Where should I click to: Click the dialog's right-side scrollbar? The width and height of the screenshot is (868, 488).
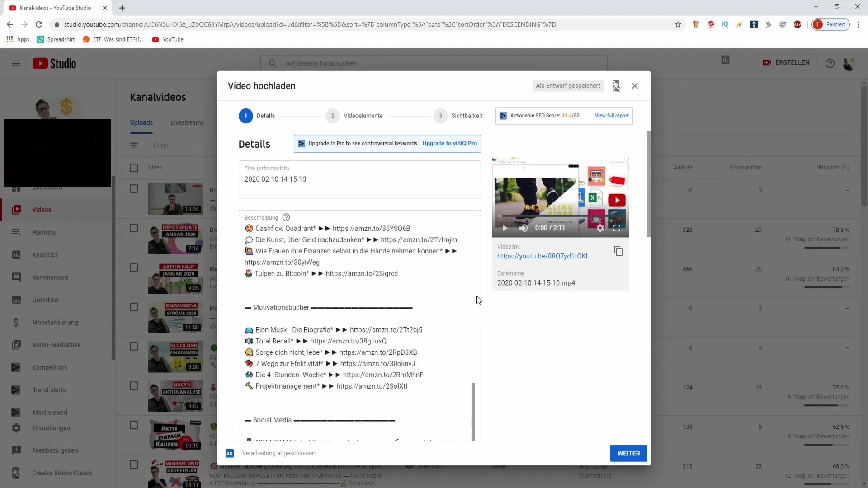pos(649,184)
